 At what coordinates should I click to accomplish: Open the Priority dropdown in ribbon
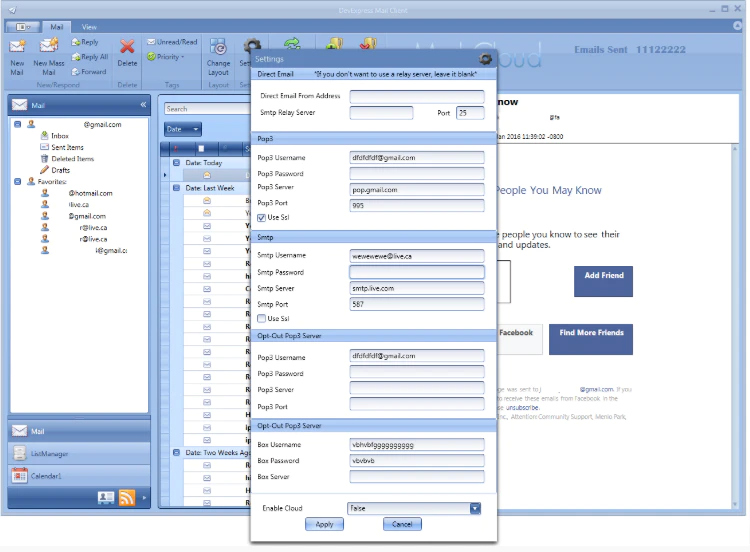click(x=165, y=57)
